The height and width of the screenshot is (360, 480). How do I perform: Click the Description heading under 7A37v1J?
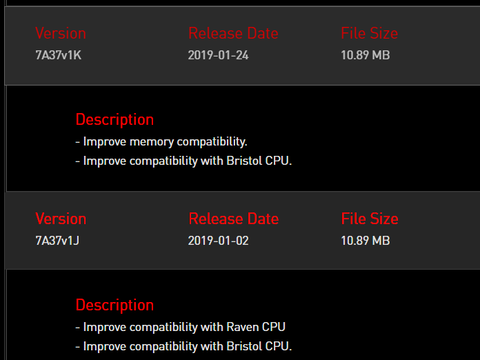tap(115, 306)
